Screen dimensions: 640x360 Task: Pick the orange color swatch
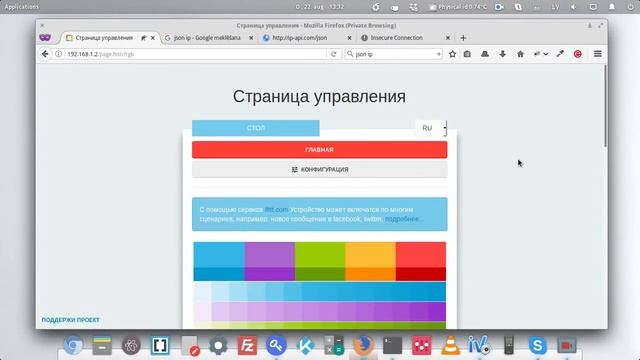pos(371,255)
